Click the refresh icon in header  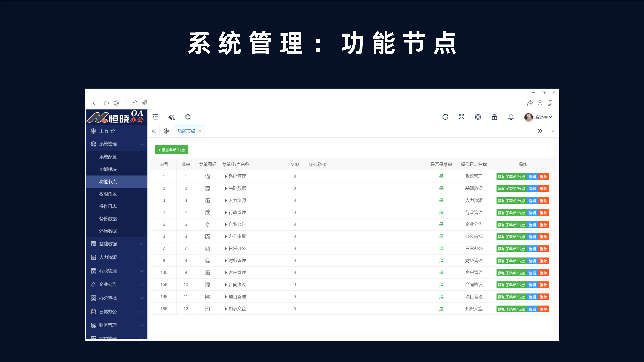pos(445,117)
